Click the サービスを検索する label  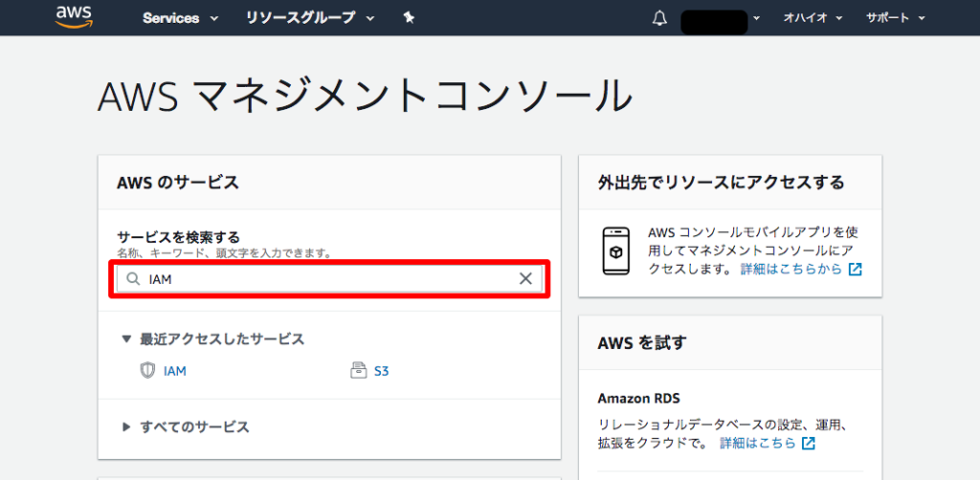coord(179,237)
